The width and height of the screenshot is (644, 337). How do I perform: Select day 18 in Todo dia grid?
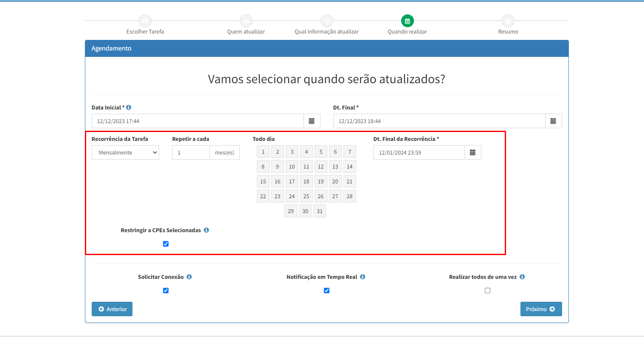tap(307, 181)
